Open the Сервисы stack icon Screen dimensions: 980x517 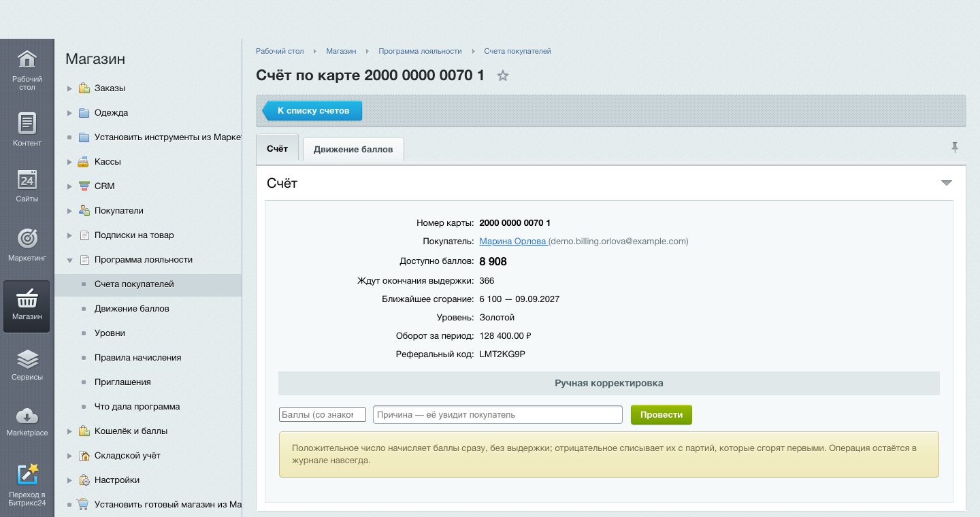coord(27,358)
